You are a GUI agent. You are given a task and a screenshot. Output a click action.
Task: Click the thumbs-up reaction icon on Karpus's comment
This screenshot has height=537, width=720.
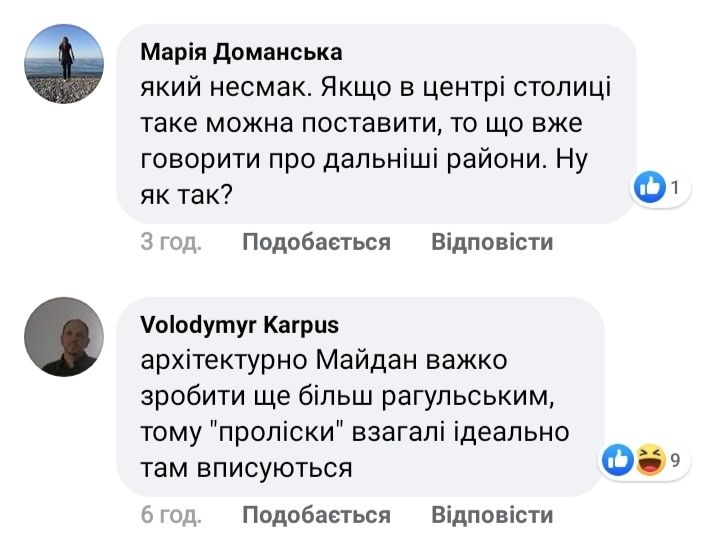(x=620, y=460)
